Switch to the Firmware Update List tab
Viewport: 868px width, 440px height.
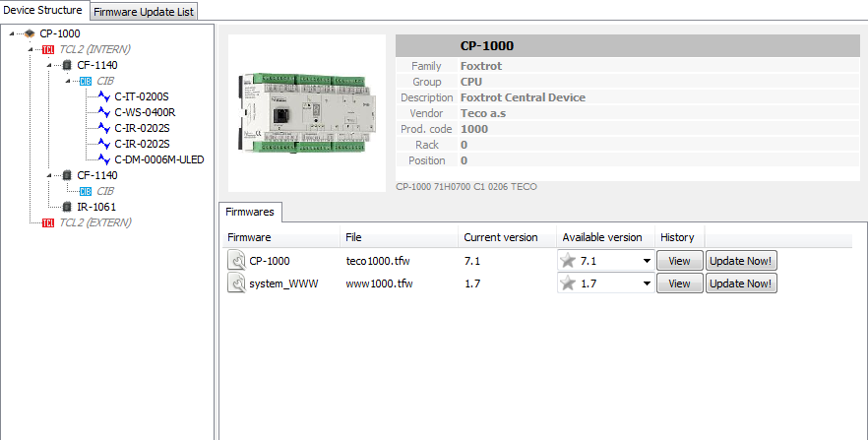tap(145, 11)
